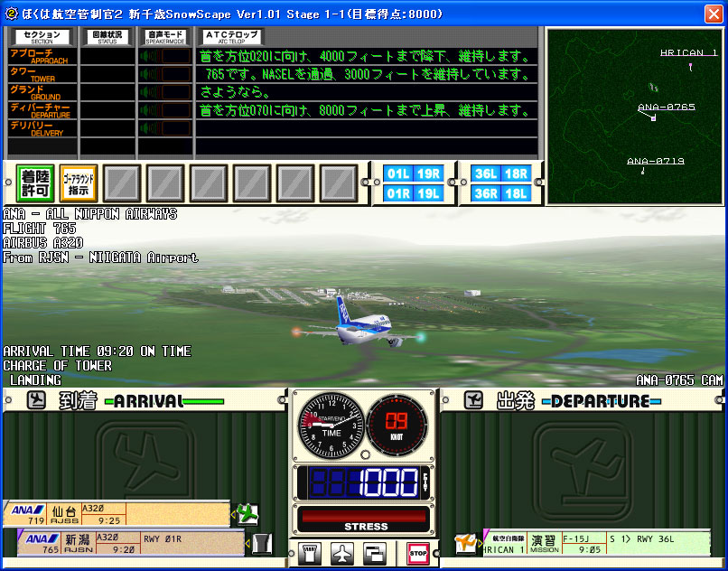Screen dimensions: 728x571
Task: Select runway 01L button
Action: (398, 173)
